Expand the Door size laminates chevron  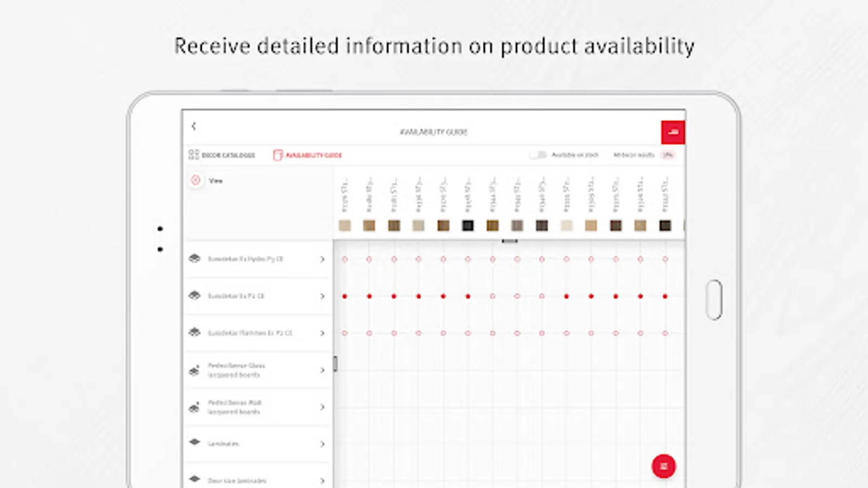click(x=322, y=481)
